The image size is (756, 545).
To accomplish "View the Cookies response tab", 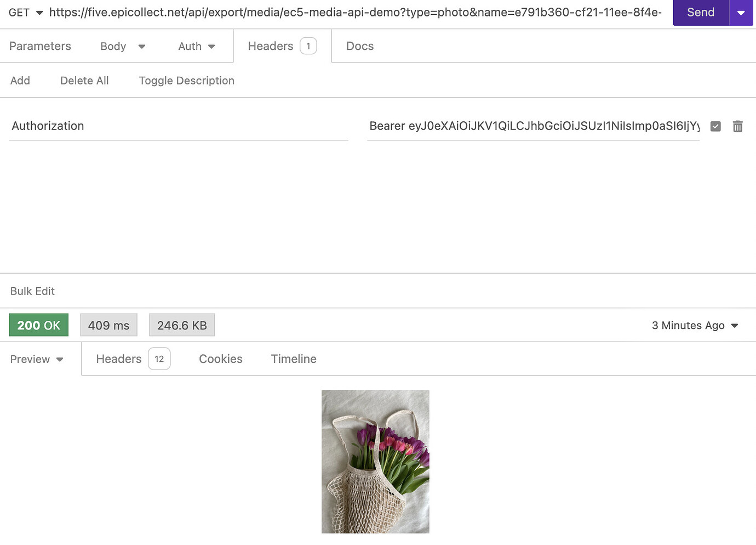I will click(x=221, y=359).
